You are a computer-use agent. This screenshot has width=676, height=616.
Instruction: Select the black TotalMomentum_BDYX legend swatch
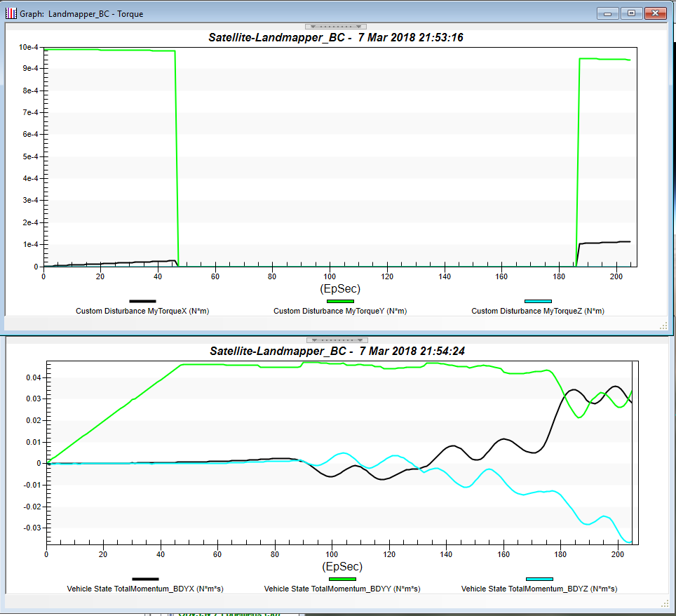[x=145, y=579]
